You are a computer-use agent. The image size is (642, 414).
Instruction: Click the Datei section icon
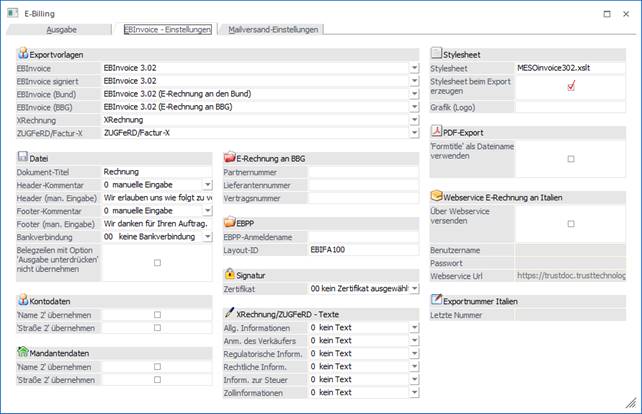[23, 157]
